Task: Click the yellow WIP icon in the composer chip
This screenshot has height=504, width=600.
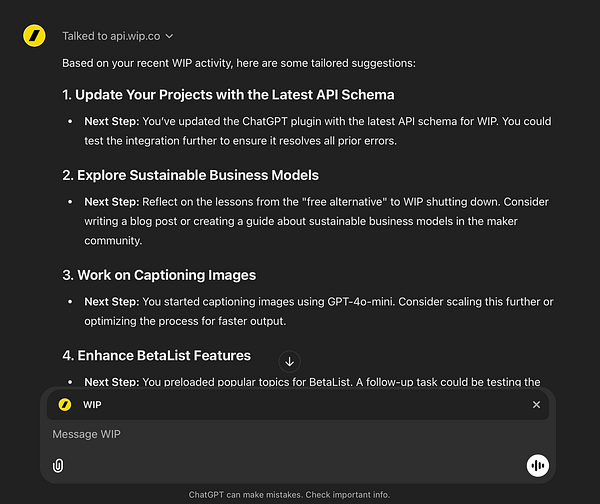Action: pyautogui.click(x=65, y=404)
